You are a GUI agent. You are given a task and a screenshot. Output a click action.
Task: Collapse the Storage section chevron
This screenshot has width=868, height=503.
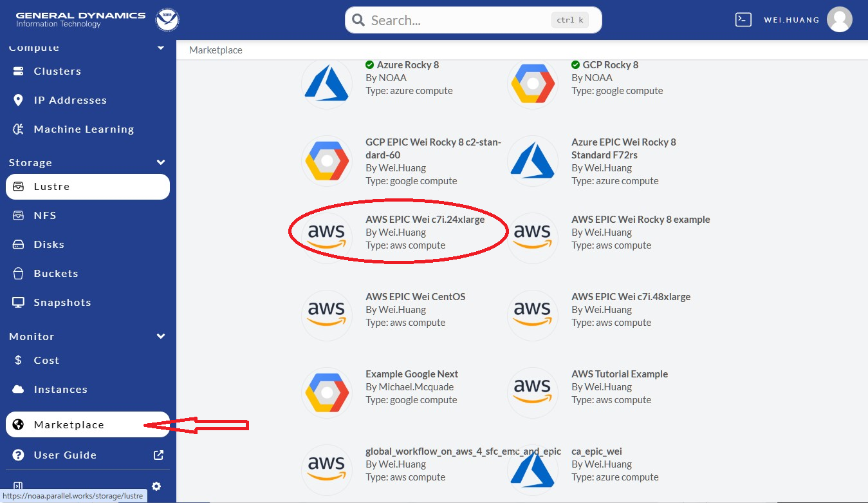coord(161,162)
